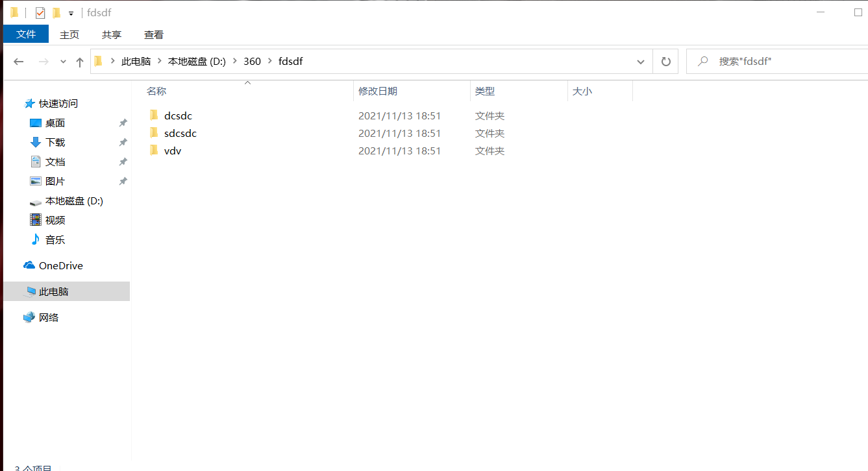Select 此电脑 in the address breadcrumb
This screenshot has height=471, width=868.
(136, 62)
